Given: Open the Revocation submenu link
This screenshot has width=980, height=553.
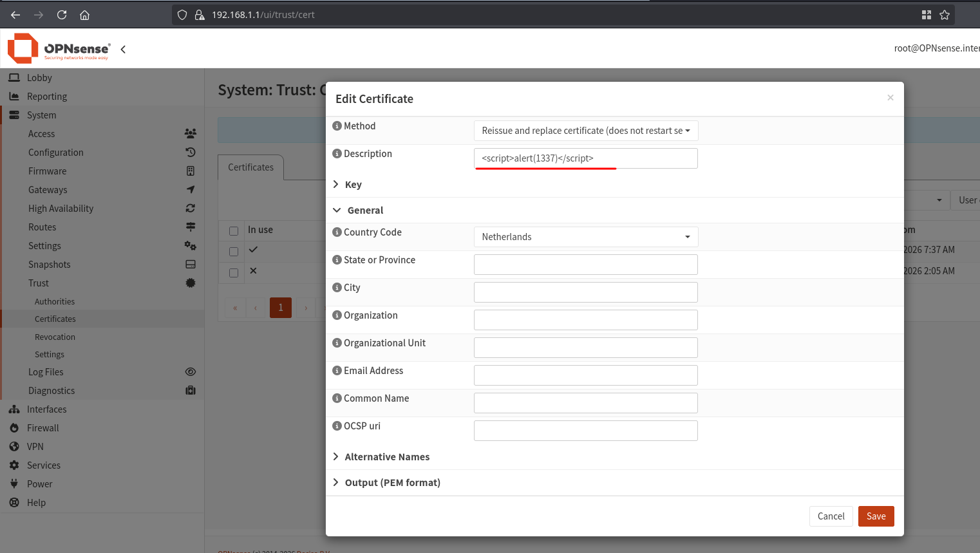Looking at the screenshot, I should point(55,337).
